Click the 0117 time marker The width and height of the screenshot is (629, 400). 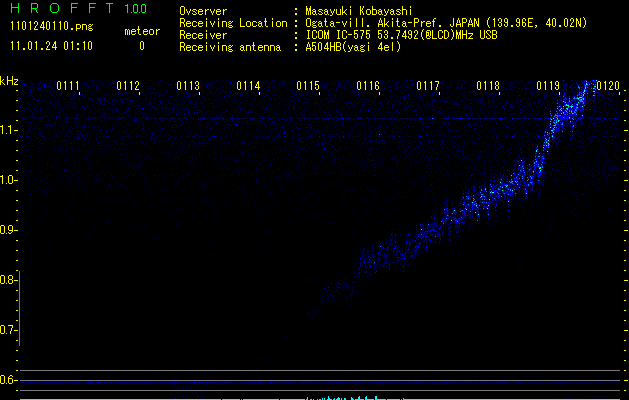tap(428, 86)
